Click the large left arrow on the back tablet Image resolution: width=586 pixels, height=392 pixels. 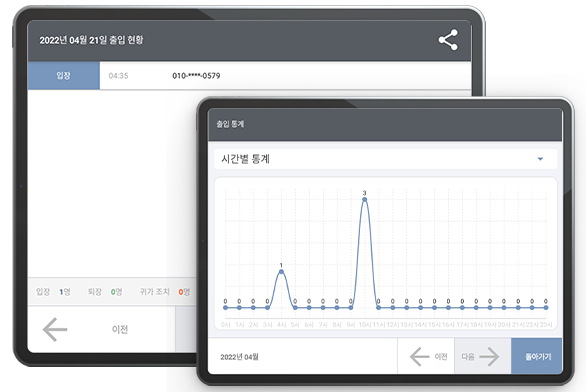click(x=55, y=329)
